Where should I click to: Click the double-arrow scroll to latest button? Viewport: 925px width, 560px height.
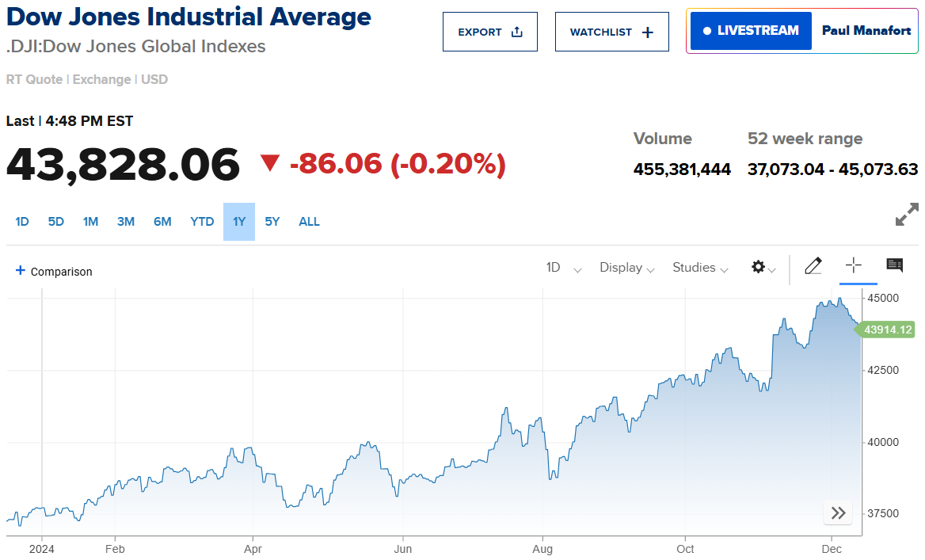click(x=838, y=513)
